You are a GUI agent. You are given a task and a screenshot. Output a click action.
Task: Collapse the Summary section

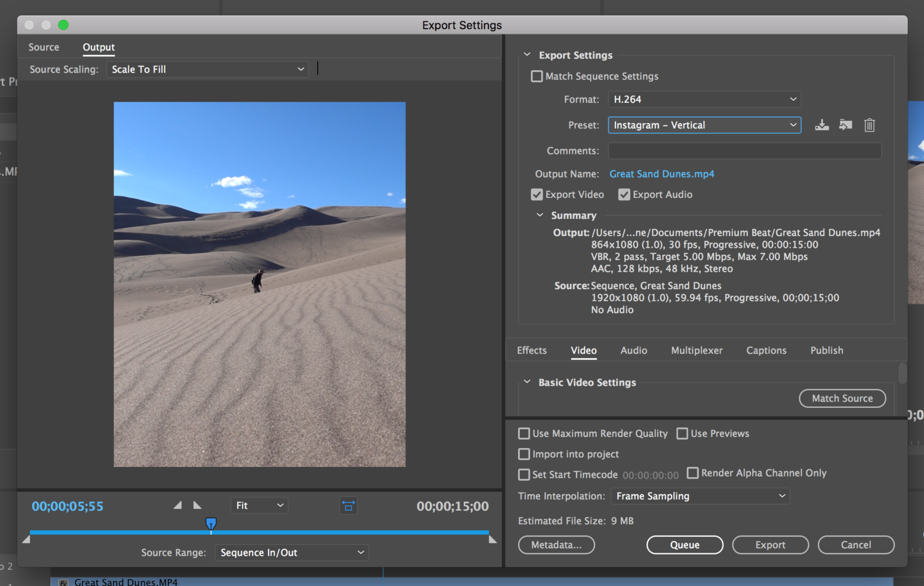click(540, 215)
